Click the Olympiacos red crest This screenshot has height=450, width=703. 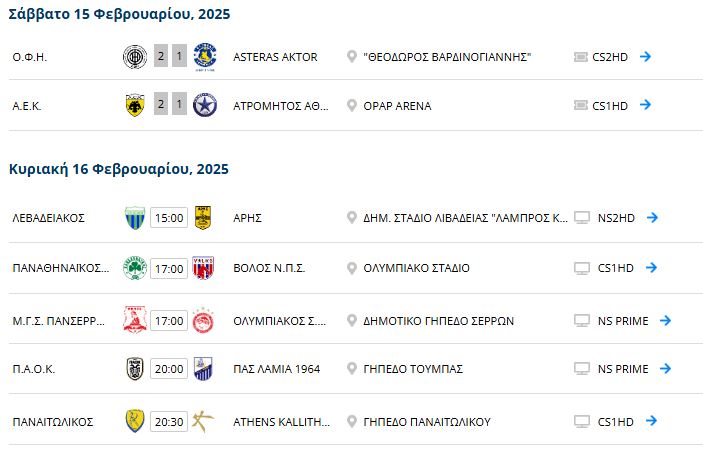click(203, 321)
